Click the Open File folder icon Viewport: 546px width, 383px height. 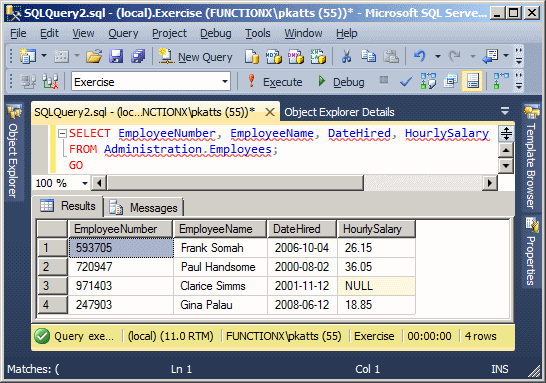(x=94, y=56)
